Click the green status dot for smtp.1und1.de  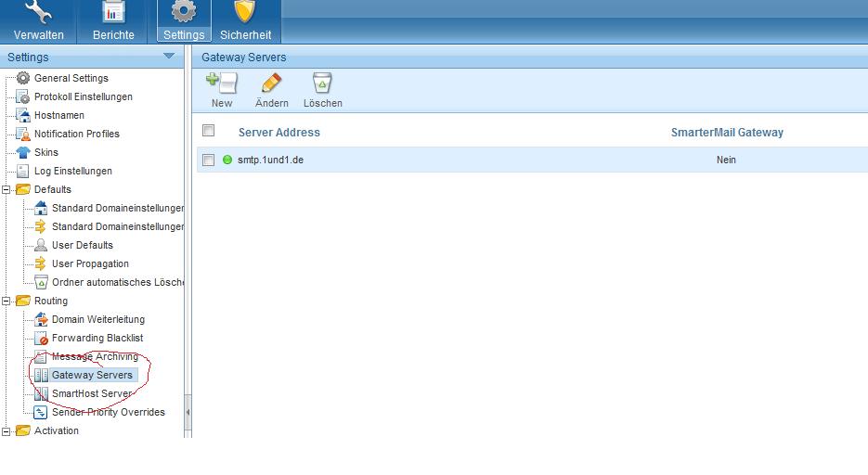tap(227, 160)
